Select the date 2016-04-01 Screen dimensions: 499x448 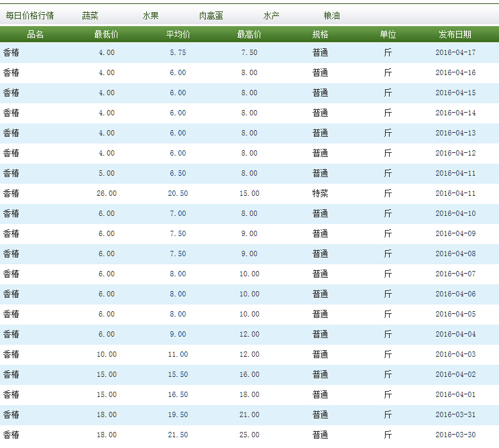pos(455,394)
